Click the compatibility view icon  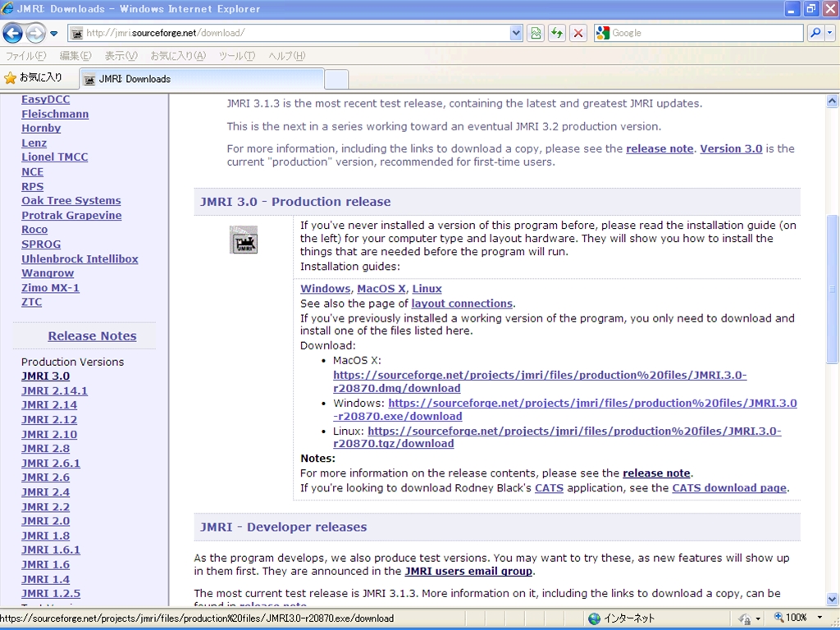(x=535, y=33)
